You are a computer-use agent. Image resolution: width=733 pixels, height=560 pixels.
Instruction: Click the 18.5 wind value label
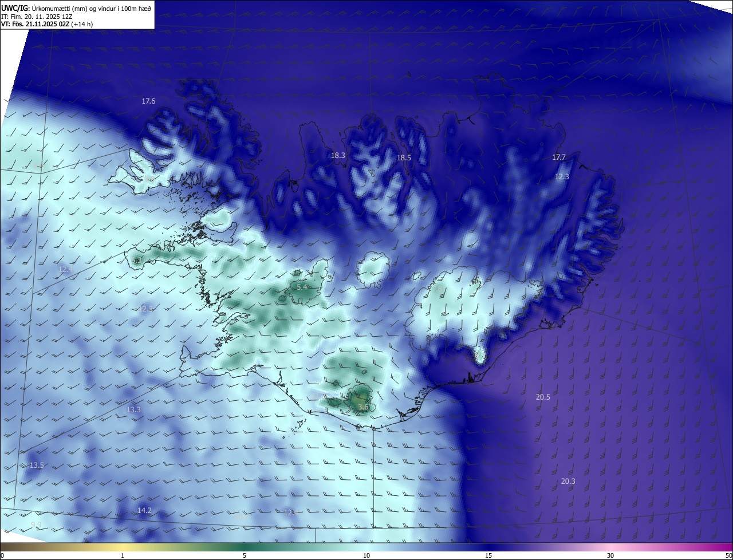404,157
